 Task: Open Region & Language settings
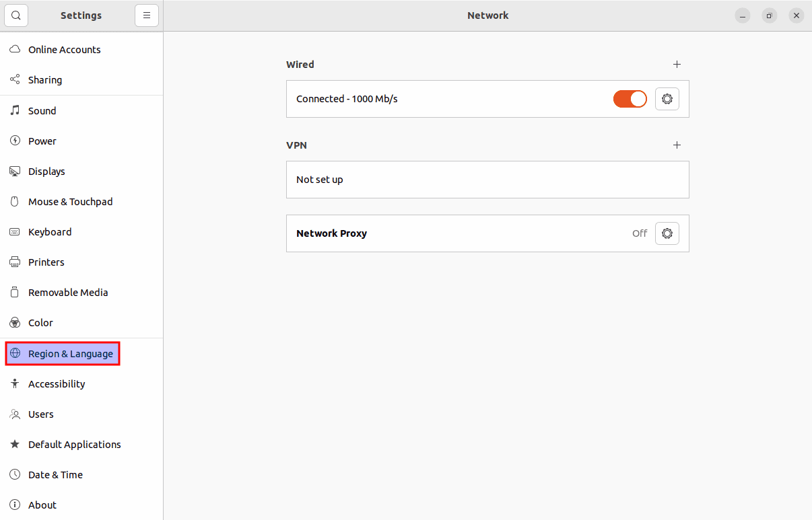[x=70, y=354]
